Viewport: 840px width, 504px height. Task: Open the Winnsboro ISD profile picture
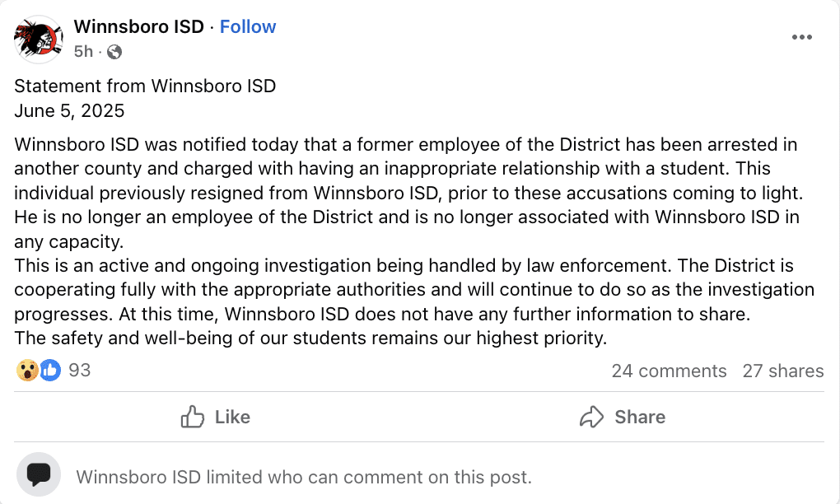pos(39,39)
